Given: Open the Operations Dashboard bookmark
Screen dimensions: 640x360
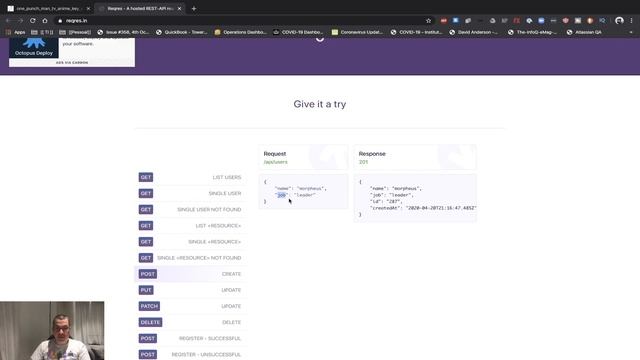Looking at the screenshot, I should tap(241, 32).
